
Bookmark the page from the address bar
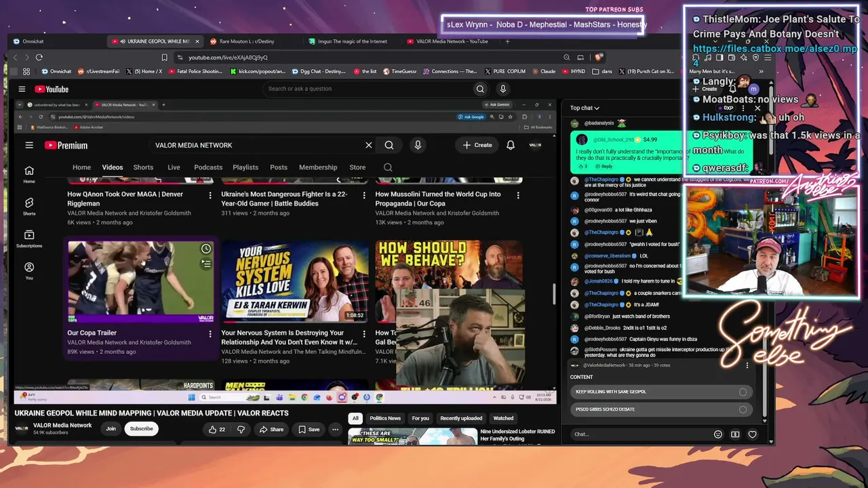pos(164,58)
